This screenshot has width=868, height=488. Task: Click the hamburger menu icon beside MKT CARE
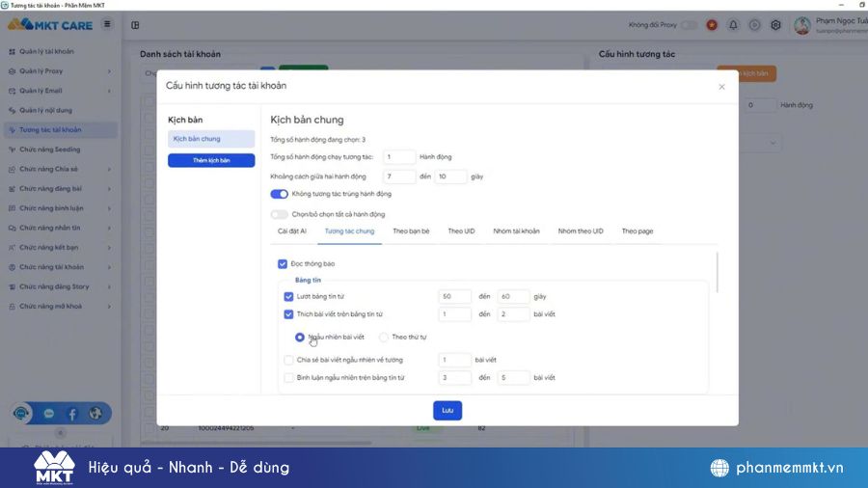[107, 24]
